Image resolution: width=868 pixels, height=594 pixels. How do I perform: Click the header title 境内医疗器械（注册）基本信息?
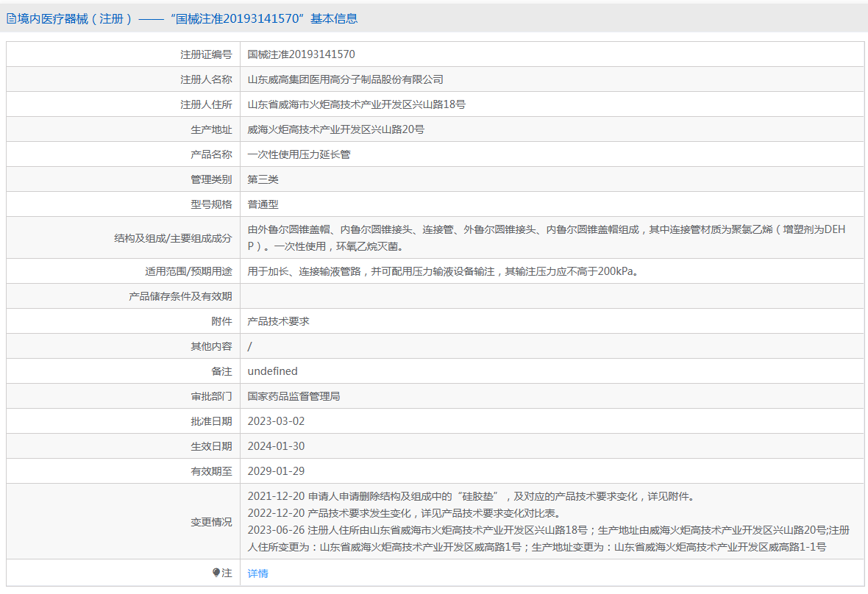tap(188, 19)
